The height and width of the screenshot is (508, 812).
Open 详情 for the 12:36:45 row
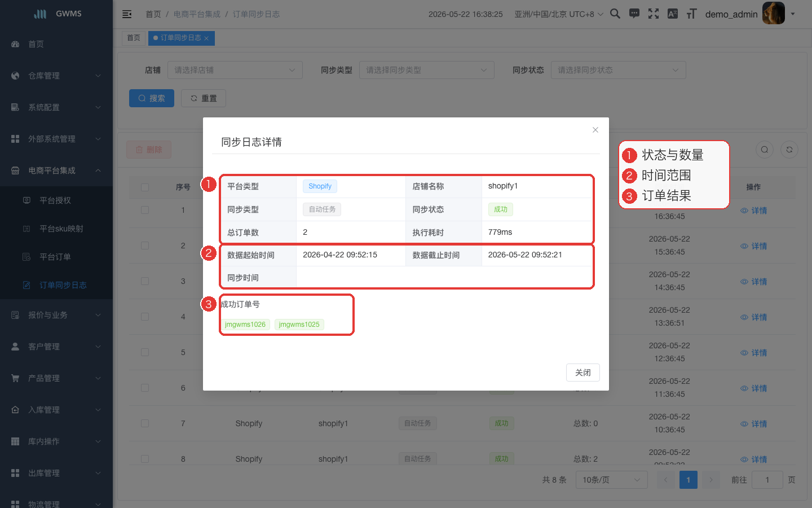pyautogui.click(x=754, y=353)
